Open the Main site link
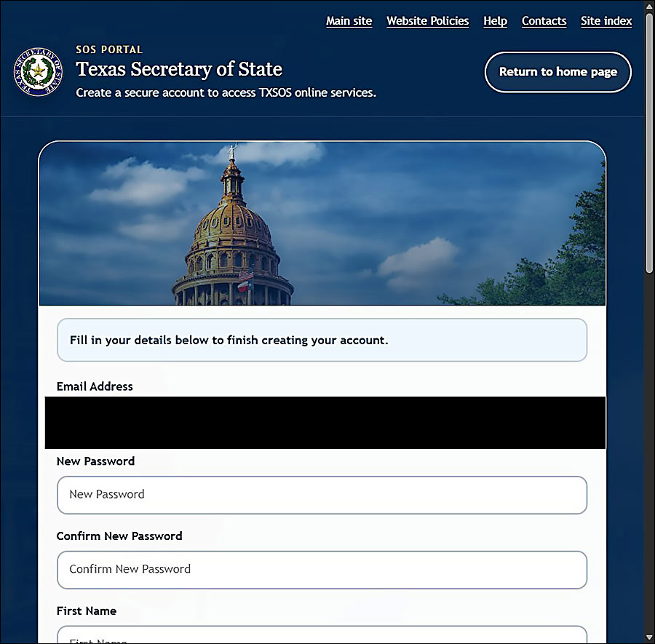Image resolution: width=655 pixels, height=644 pixels. pos(349,21)
